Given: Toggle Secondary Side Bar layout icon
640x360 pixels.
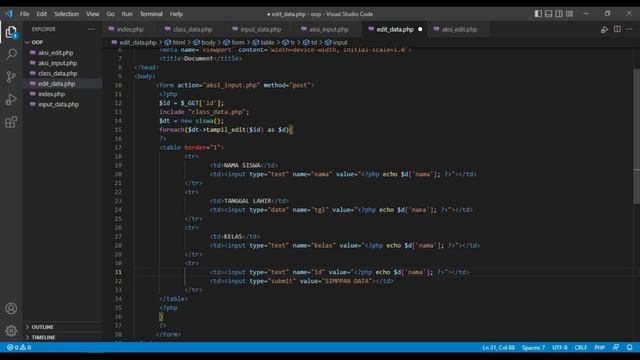Looking at the screenshot, I should (559, 14).
